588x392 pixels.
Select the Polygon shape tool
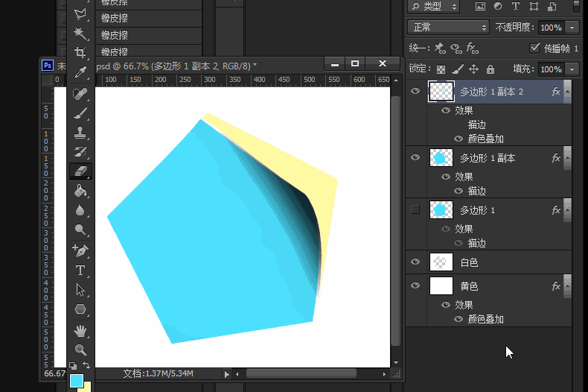[x=80, y=309]
